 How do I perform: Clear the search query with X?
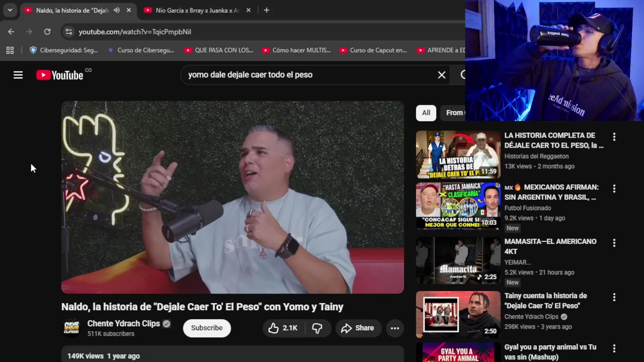(442, 75)
